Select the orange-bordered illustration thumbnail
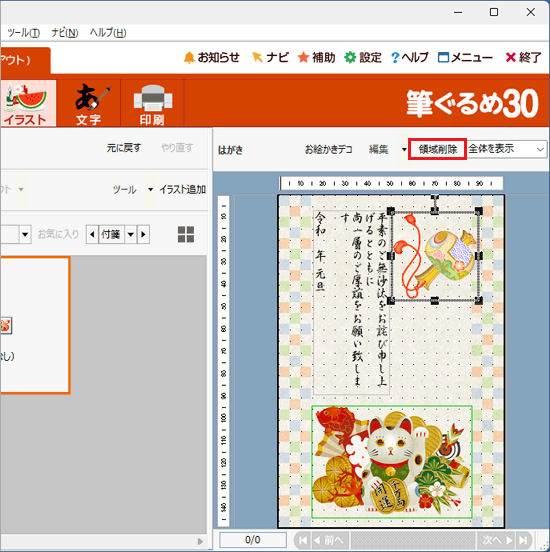The width and height of the screenshot is (550, 552). 35,325
